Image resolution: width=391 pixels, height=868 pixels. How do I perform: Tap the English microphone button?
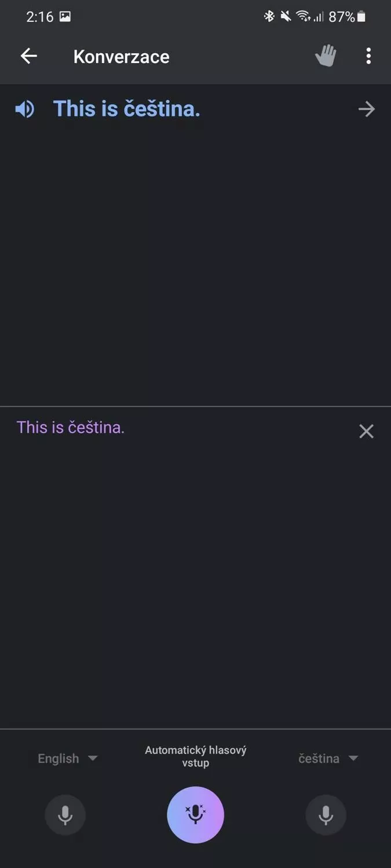coord(65,815)
